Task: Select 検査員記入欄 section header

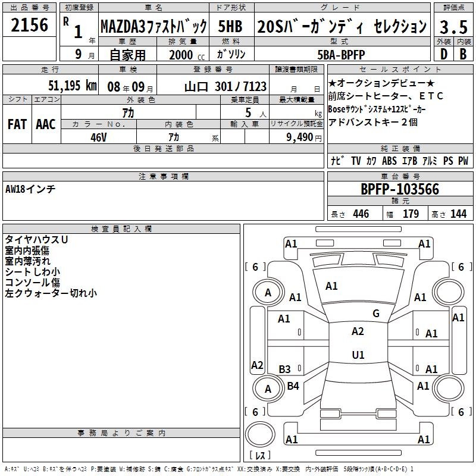Action: [121, 229]
